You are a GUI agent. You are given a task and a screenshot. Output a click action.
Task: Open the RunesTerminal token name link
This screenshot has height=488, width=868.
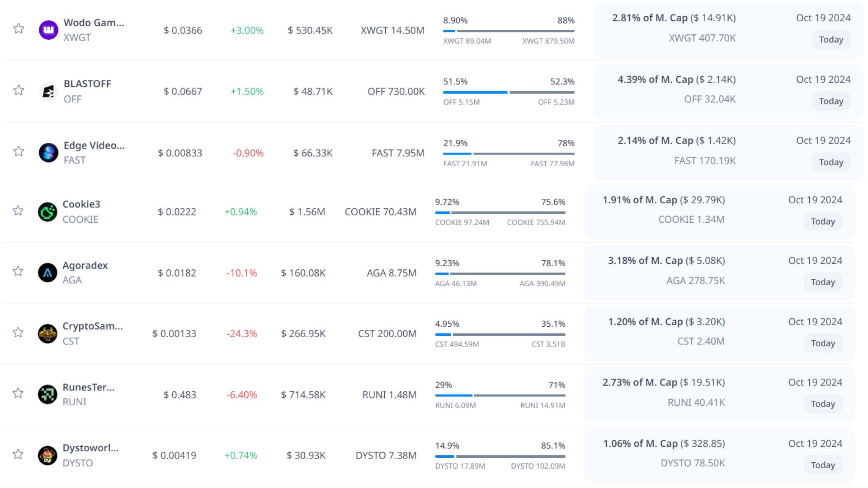(x=89, y=387)
